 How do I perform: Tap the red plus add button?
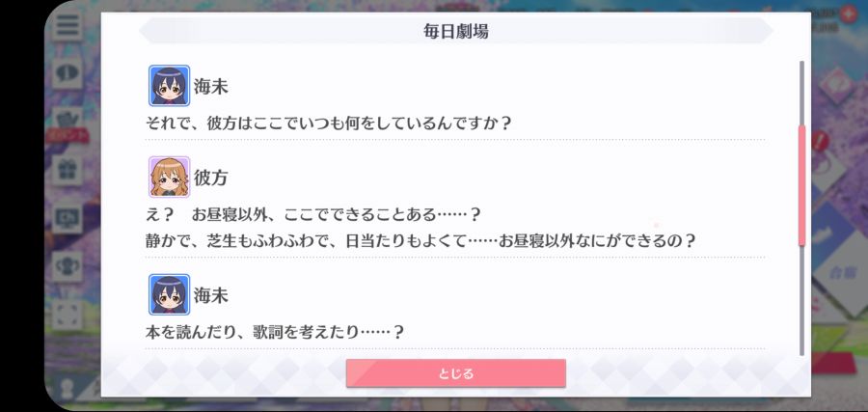click(848, 13)
